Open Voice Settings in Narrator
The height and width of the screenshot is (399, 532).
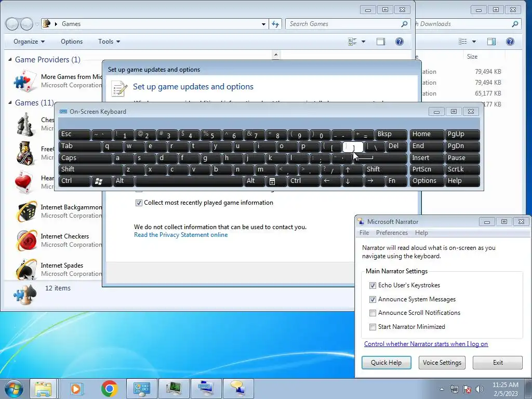coord(442,362)
